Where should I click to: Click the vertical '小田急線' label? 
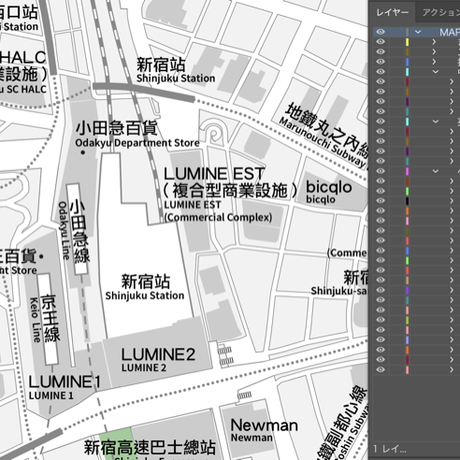(80, 232)
